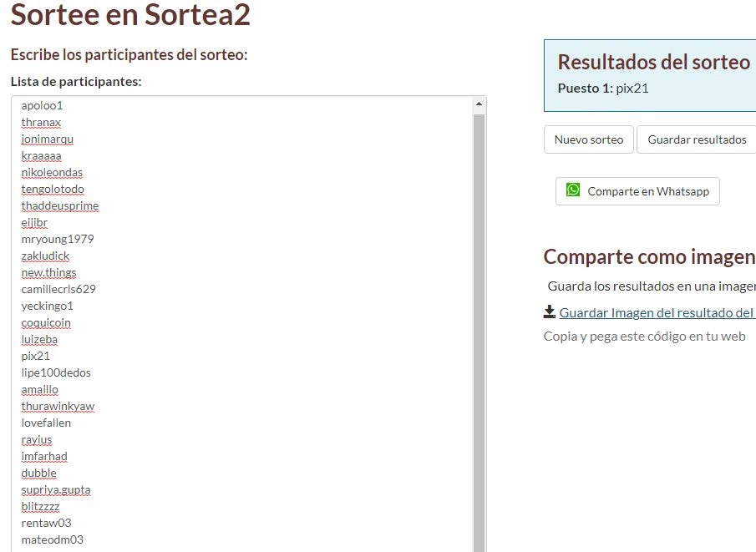The width and height of the screenshot is (756, 552).
Task: Click the kraaaaa entry
Action: click(x=41, y=155)
